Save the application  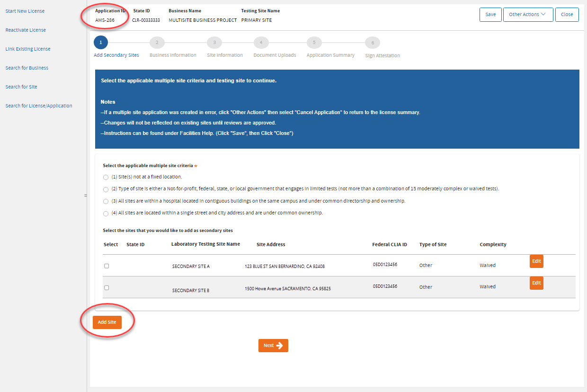coord(490,14)
